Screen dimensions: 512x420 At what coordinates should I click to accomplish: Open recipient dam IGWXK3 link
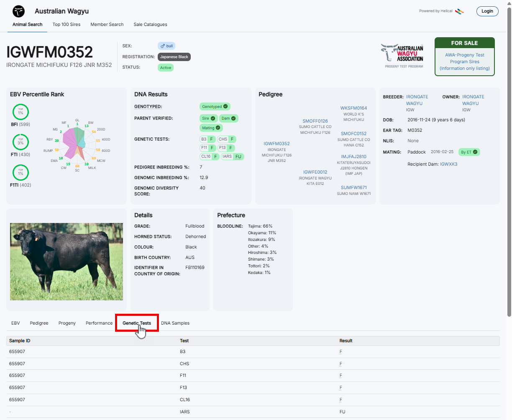click(x=448, y=164)
